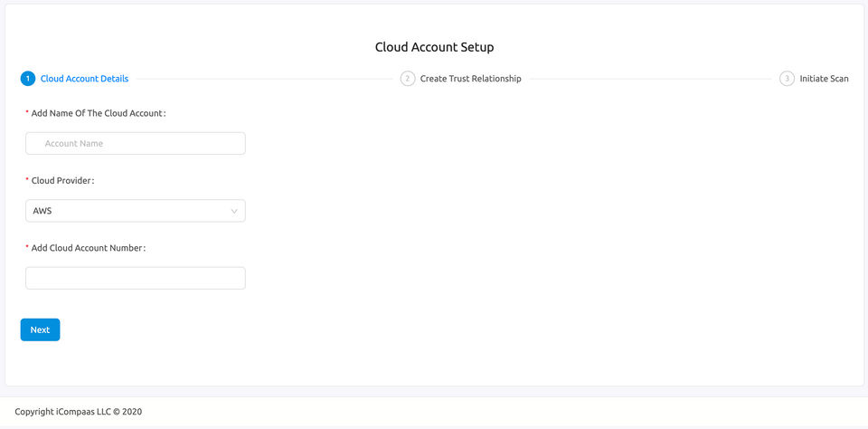The height and width of the screenshot is (429, 868).
Task: Click the "Cloud Account Setup" page heading
Action: pyautogui.click(x=434, y=47)
